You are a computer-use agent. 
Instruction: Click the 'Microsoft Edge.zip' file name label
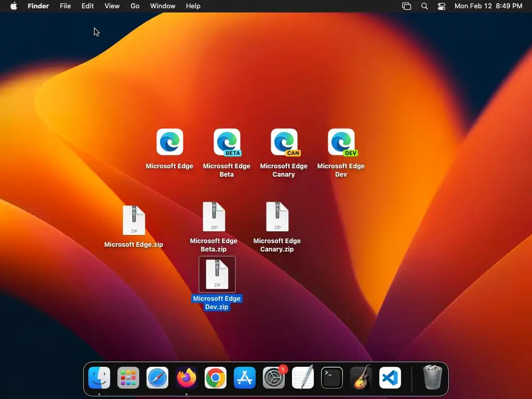coord(134,244)
